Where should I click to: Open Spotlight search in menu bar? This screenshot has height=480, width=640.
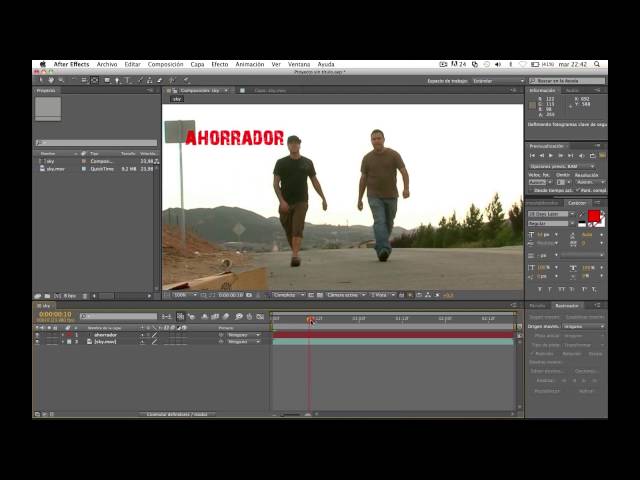[x=597, y=64]
